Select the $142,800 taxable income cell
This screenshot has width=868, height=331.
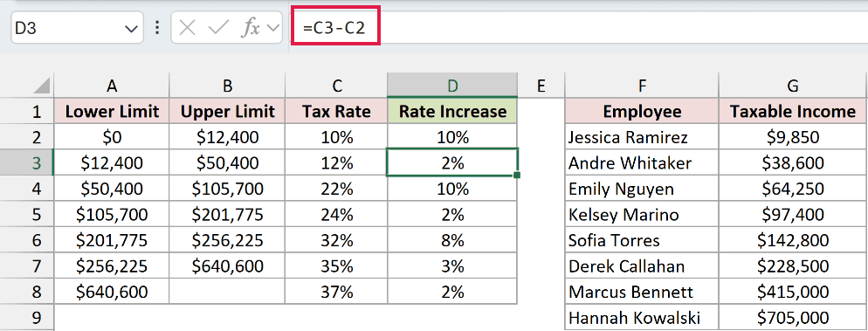point(793,240)
